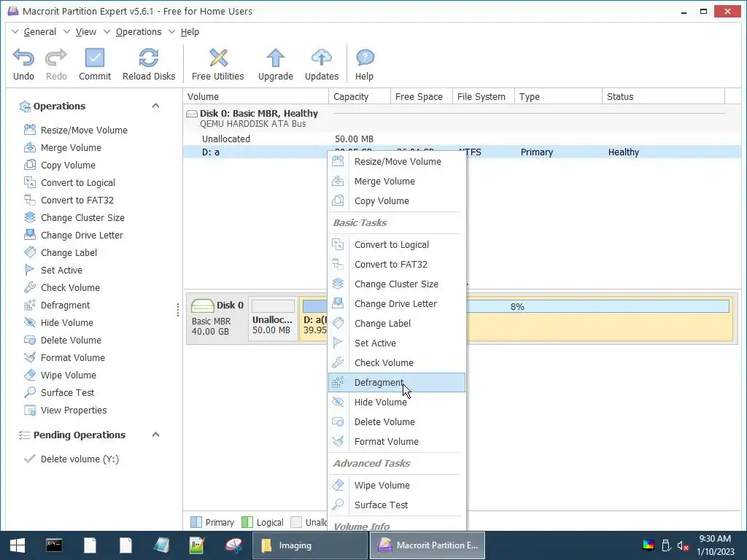Select the Unalloc... 50.00 MB disk map block

[273, 318]
